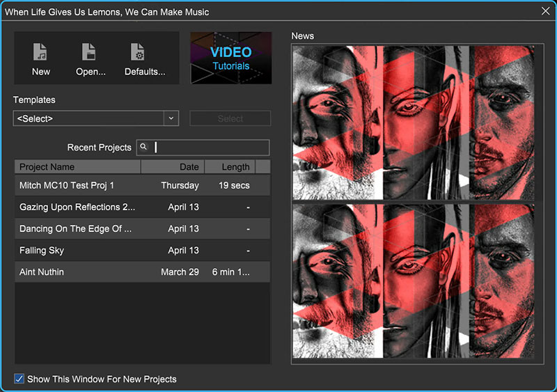This screenshot has width=557, height=392.
Task: Click the search magnifier icon
Action: point(143,147)
